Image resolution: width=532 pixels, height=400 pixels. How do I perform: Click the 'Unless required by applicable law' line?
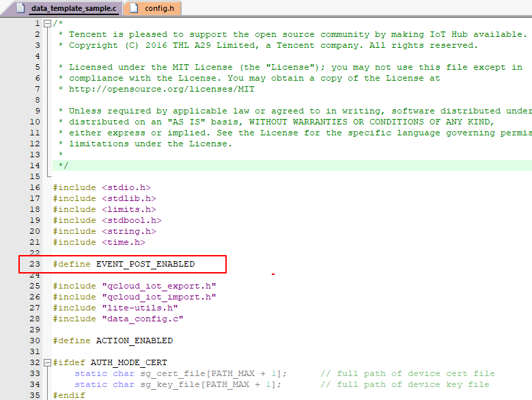point(295,111)
